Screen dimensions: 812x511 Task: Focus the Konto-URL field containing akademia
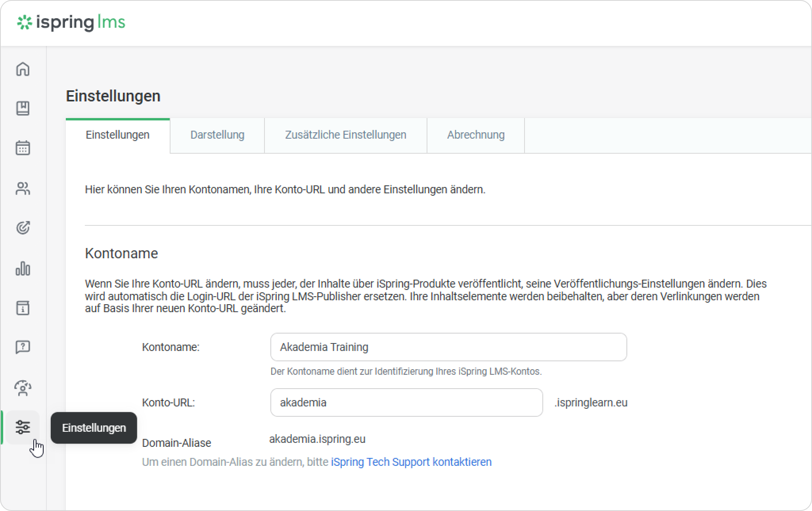click(406, 402)
